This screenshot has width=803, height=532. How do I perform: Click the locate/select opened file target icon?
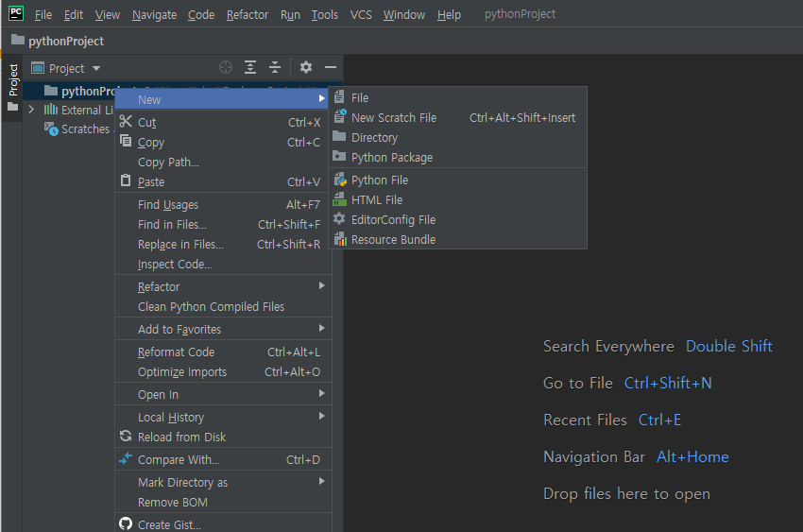click(226, 68)
